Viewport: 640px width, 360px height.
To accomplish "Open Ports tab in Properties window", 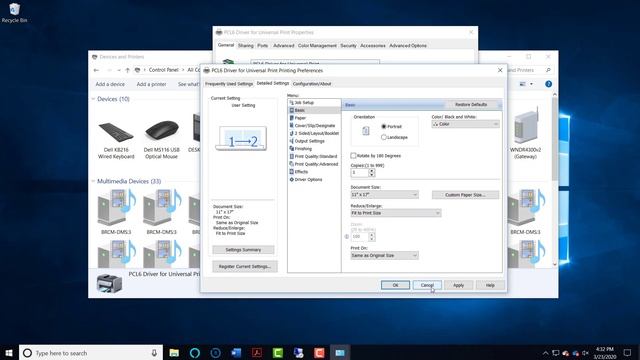I will 263,46.
